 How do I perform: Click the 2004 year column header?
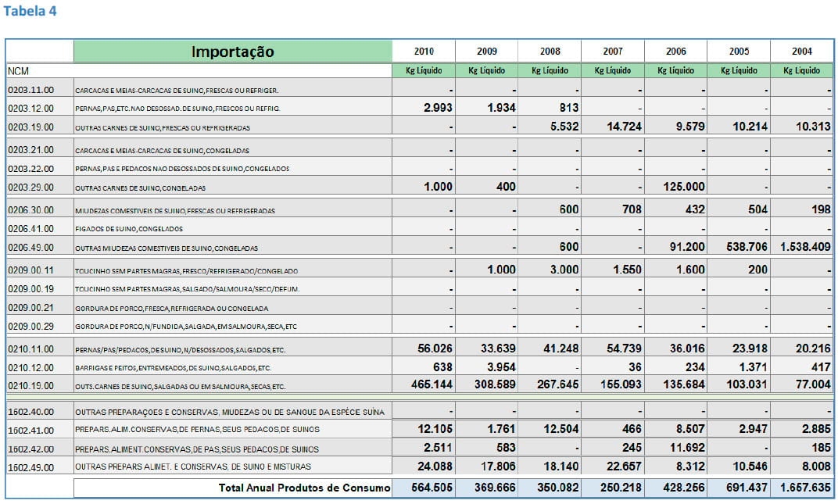click(x=802, y=52)
